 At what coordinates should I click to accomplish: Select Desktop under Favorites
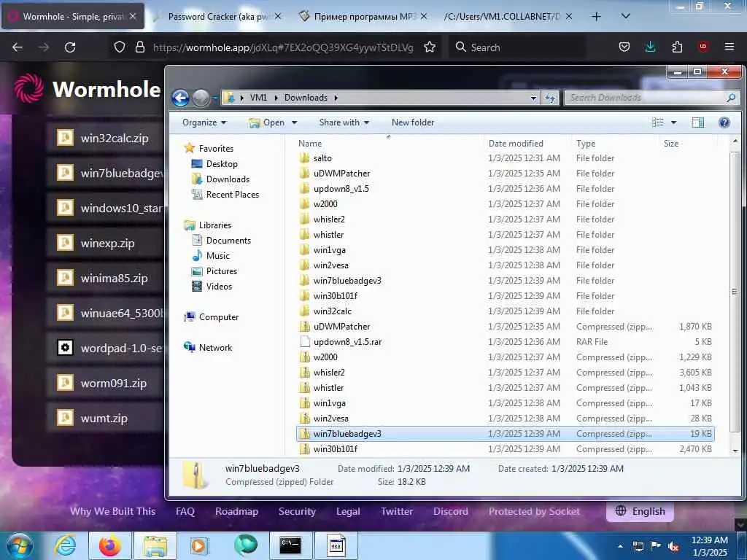(222, 164)
